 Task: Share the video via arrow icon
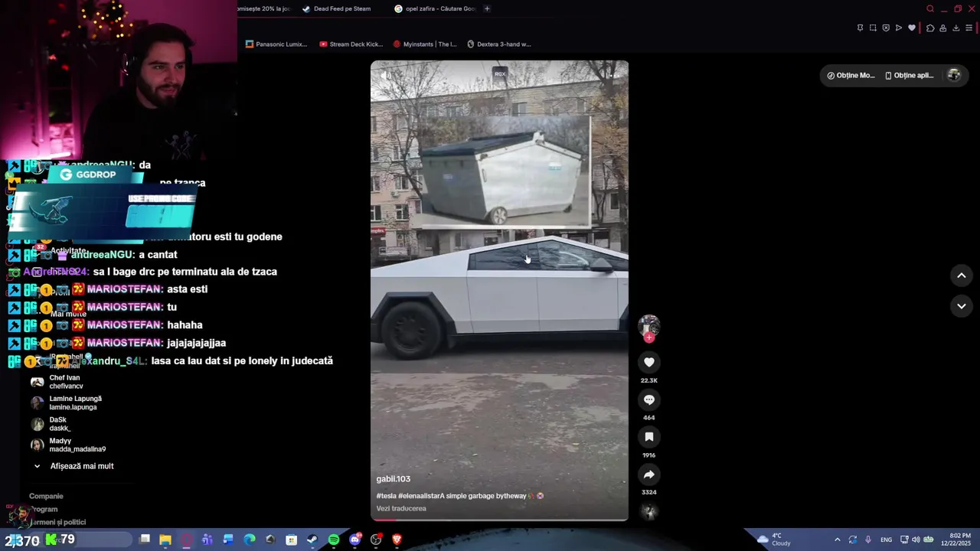click(648, 474)
